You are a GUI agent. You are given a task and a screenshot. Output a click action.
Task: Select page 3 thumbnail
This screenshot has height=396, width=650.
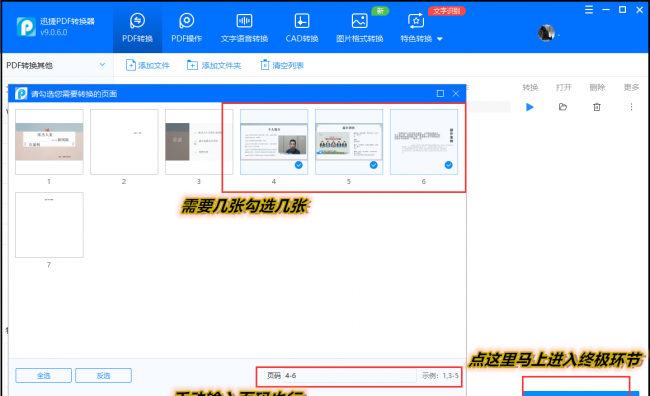pos(199,142)
